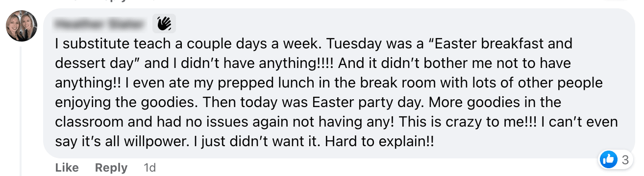Reply to the Easter party comment

[x=111, y=168]
